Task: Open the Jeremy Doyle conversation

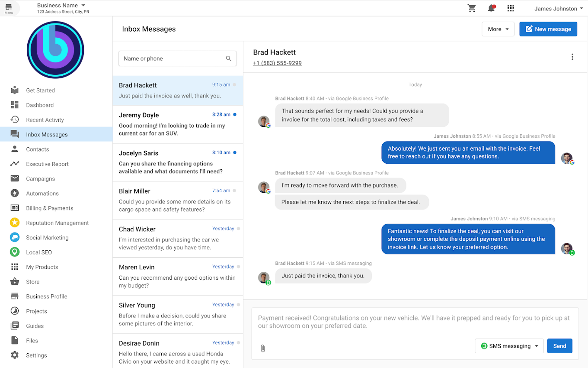Action: (178, 124)
